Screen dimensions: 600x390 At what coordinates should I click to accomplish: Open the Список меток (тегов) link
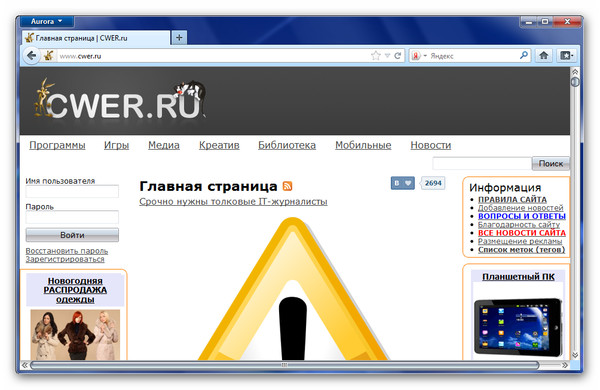pyautogui.click(x=521, y=250)
